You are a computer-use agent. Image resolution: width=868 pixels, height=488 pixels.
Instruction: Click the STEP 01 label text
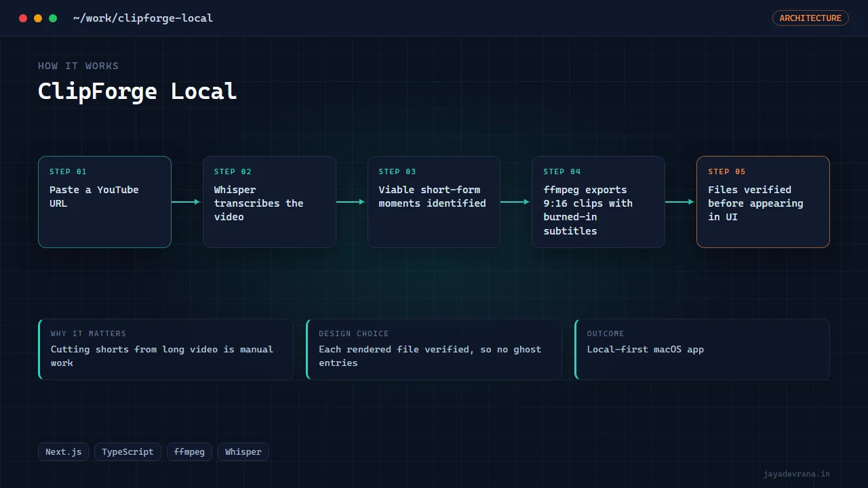[68, 171]
